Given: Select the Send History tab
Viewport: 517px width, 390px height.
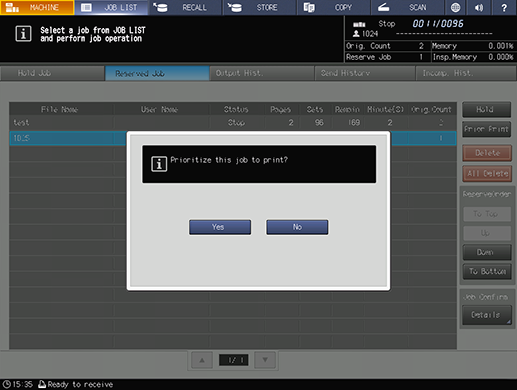Looking at the screenshot, I should pyautogui.click(x=365, y=73).
